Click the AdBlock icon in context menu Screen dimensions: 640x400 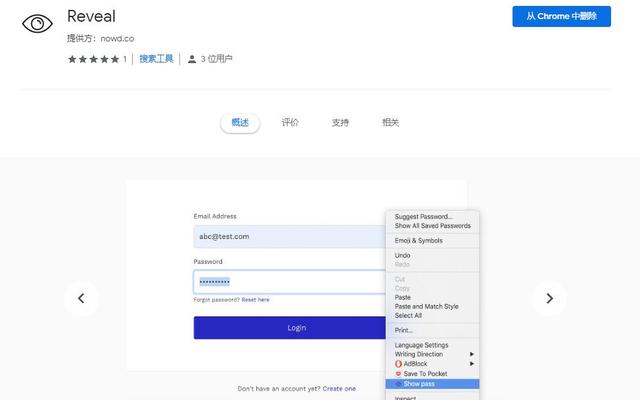pos(398,364)
